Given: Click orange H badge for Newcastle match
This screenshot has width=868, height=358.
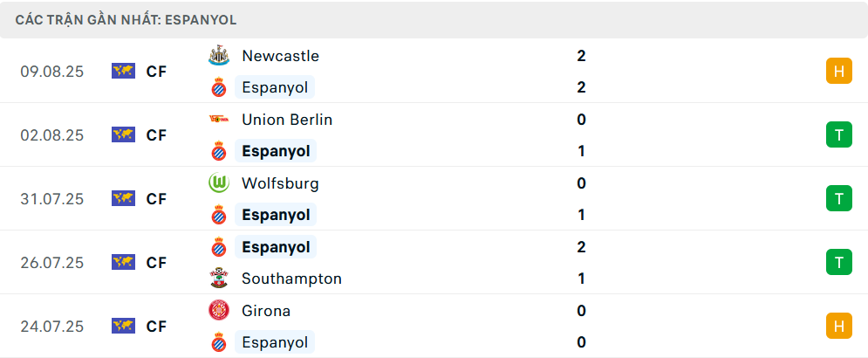Looking at the screenshot, I should pyautogui.click(x=838, y=72).
